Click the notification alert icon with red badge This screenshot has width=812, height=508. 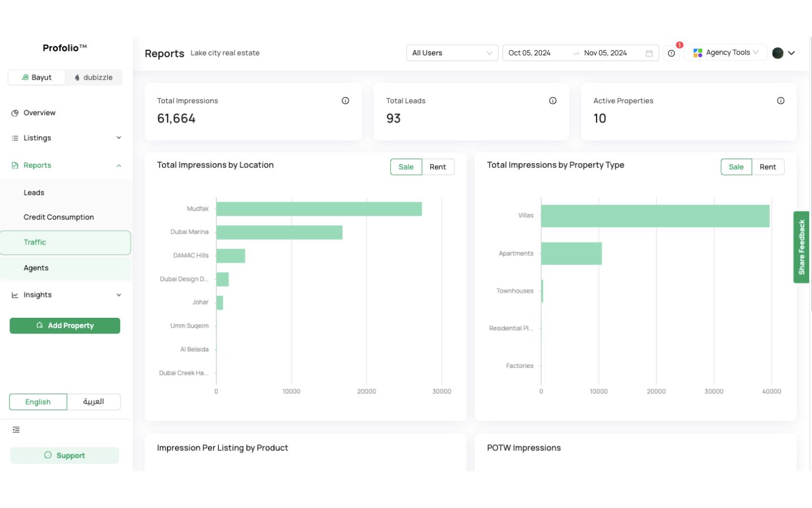coord(671,52)
